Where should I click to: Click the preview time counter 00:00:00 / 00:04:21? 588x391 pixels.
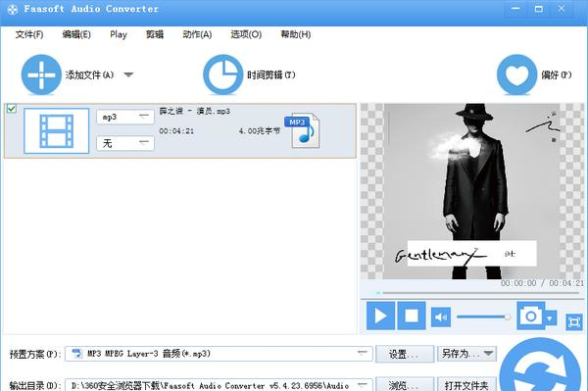coord(542,283)
